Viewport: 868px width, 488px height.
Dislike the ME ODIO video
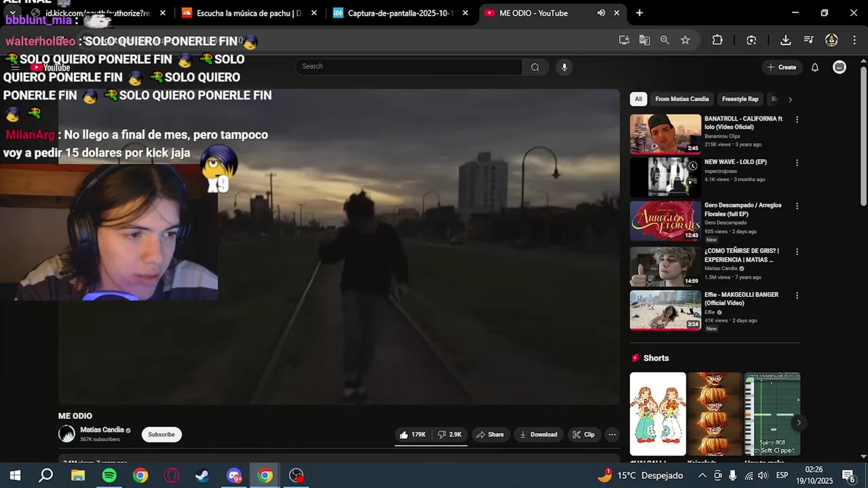pyautogui.click(x=450, y=434)
